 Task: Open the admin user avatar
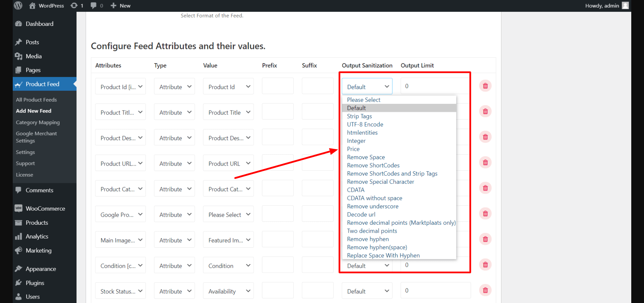[625, 5]
